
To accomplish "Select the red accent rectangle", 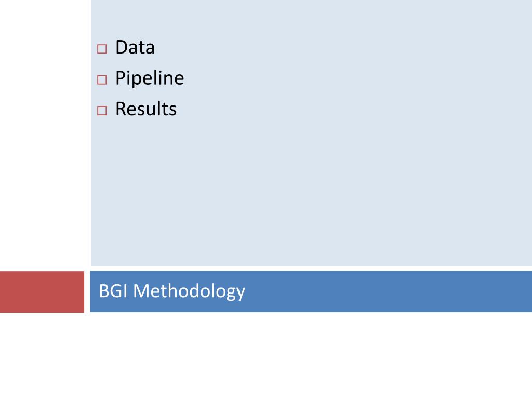I will coord(42,292).
